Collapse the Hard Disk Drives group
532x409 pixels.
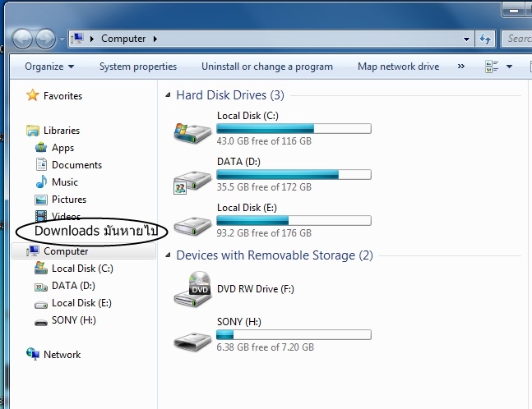[169, 96]
